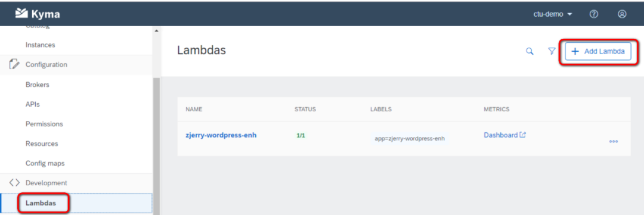This screenshot has height=215, width=644.
Task: Click the 1/1 status badge
Action: click(x=301, y=135)
